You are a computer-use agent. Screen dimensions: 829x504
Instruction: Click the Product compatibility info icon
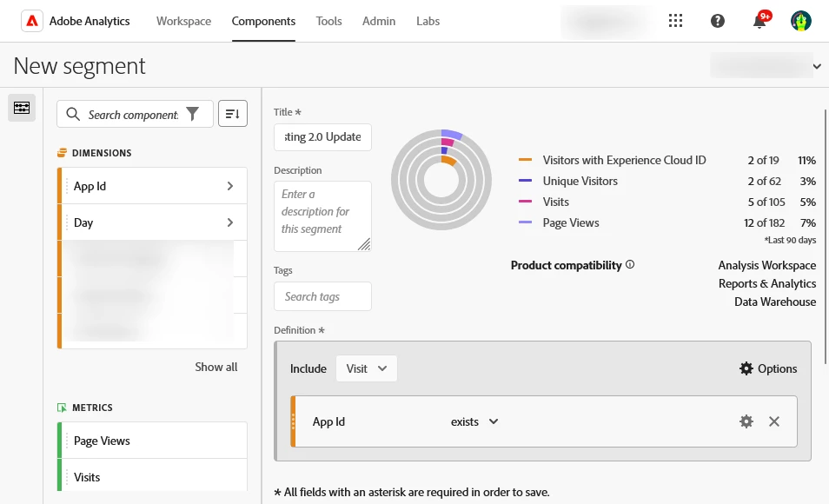point(630,264)
